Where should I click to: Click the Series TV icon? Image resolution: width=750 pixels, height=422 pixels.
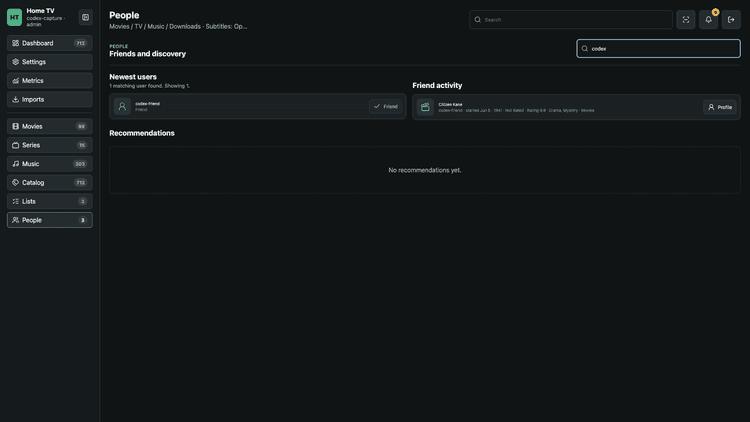point(15,145)
